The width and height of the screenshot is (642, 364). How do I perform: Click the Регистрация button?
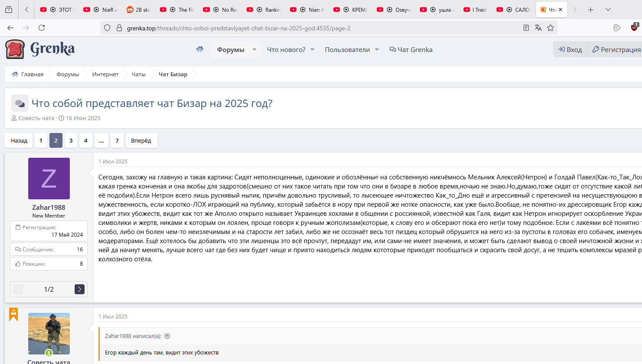point(616,49)
